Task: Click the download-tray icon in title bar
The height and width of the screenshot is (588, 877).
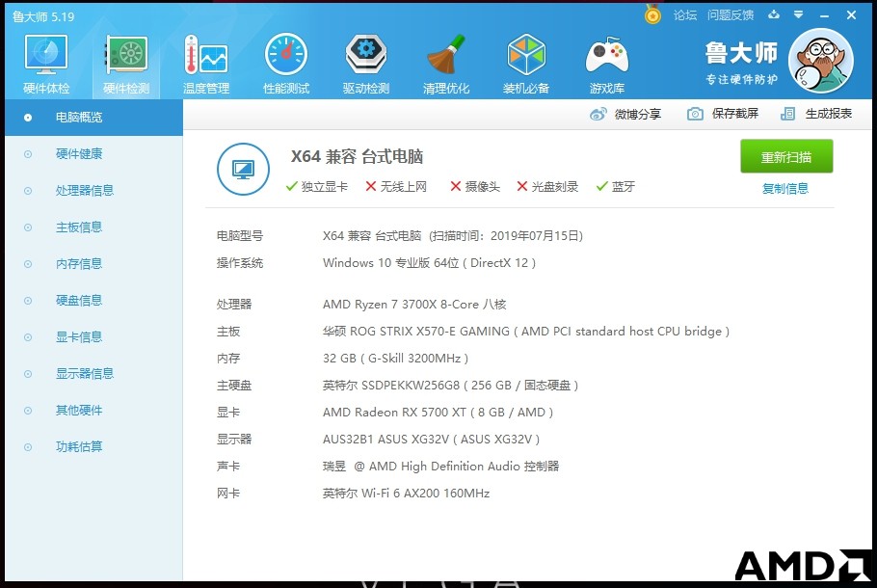Action: (774, 15)
